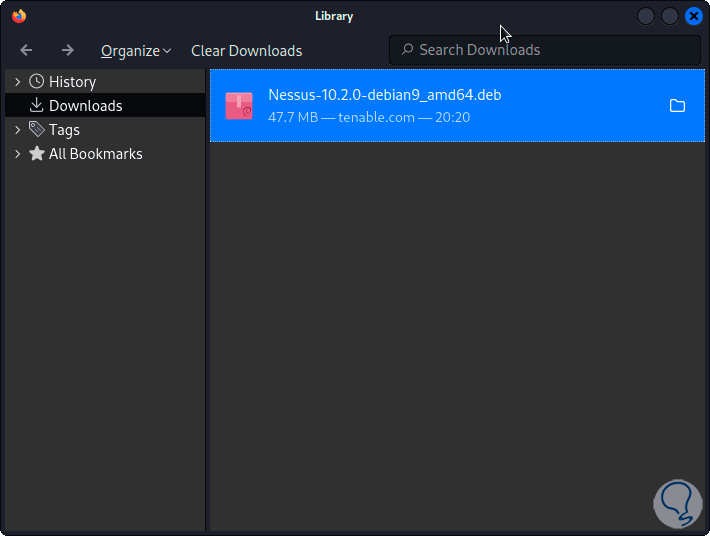Show Nessus download in containing folder
Image resolution: width=710 pixels, height=536 pixels.
coord(677,106)
